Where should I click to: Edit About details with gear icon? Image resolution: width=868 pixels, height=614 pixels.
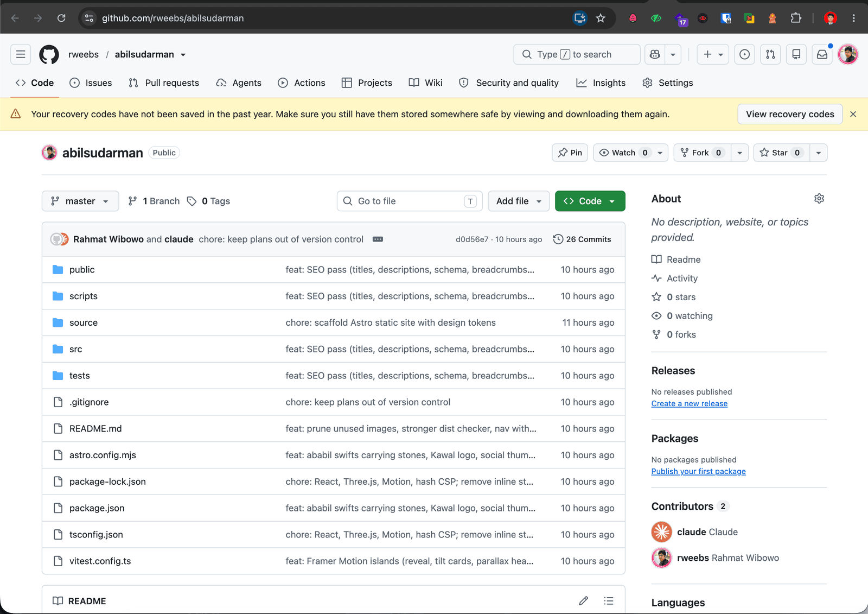click(x=819, y=199)
